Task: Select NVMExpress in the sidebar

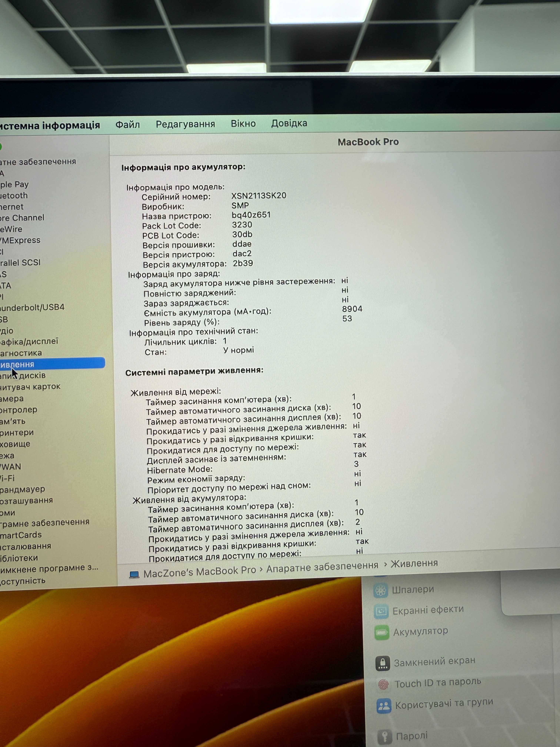Action: 20,240
